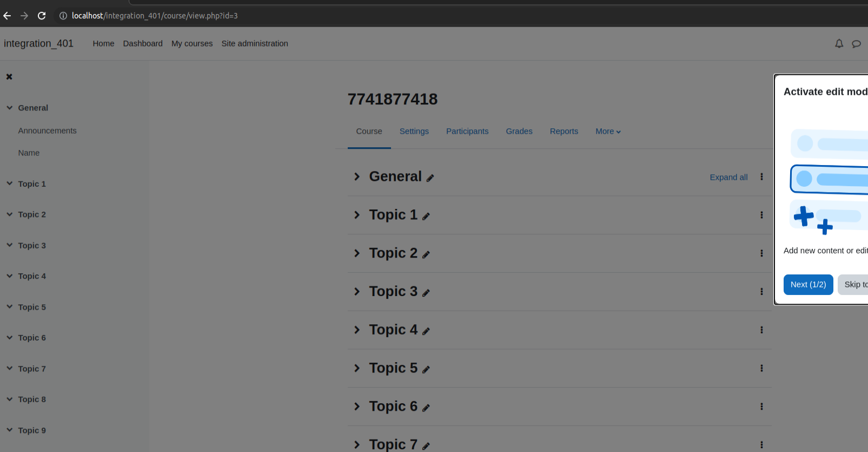This screenshot has height=452, width=868.
Task: Switch to the Reports tab
Action: 564,132
